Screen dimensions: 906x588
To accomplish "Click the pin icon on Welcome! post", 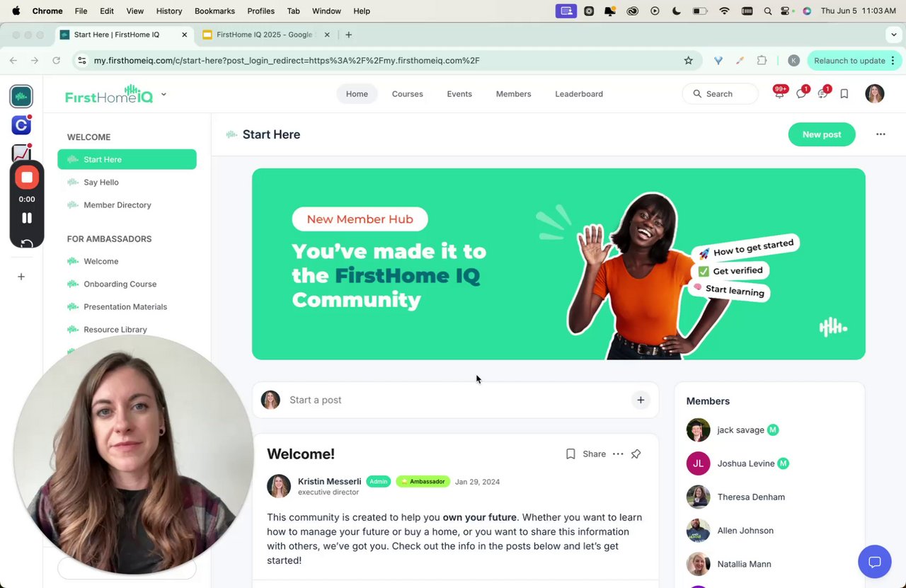I will [636, 454].
